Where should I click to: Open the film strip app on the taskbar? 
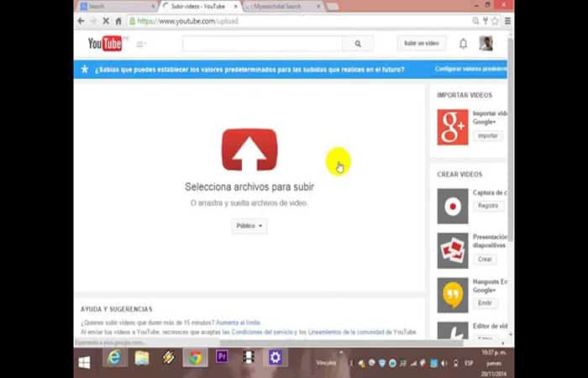(x=249, y=357)
